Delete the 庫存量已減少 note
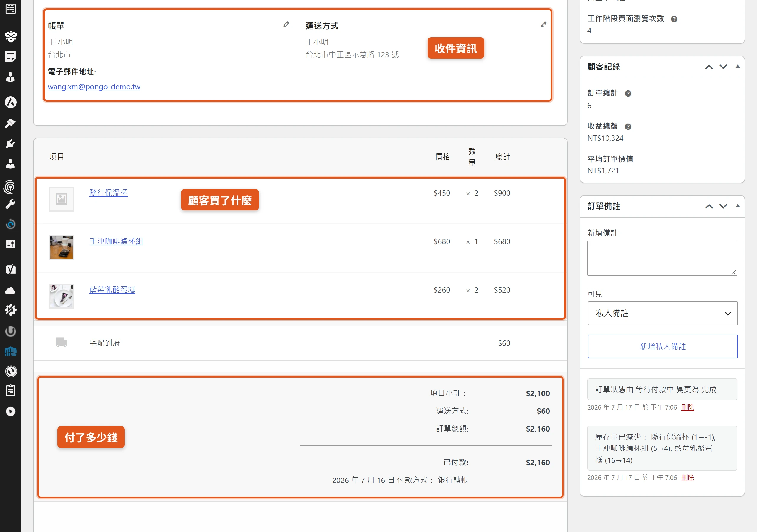The width and height of the screenshot is (757, 532). (x=688, y=478)
